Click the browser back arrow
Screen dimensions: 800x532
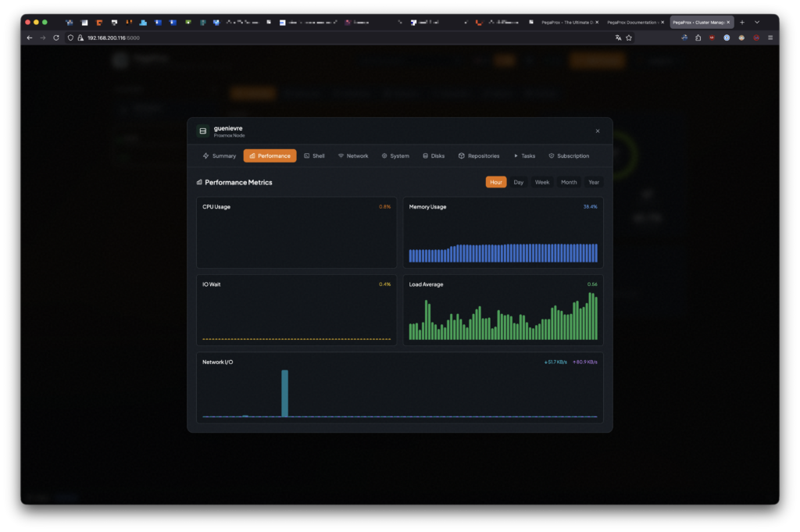click(x=30, y=37)
